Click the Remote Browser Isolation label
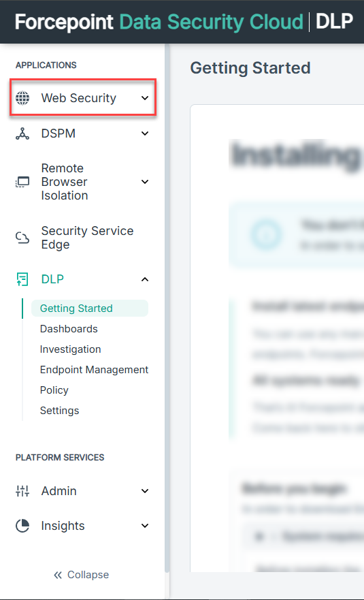Image resolution: width=364 pixels, height=600 pixels. (x=64, y=182)
